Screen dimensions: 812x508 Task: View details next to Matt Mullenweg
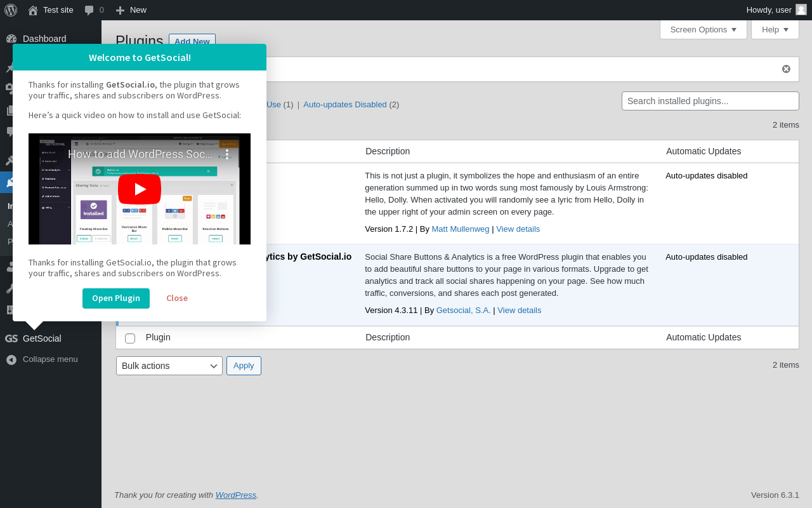click(x=518, y=229)
